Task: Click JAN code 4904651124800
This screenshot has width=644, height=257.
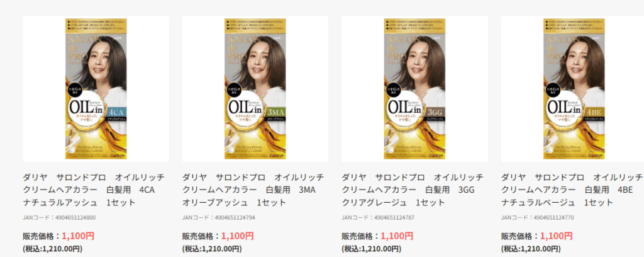Action: click(x=59, y=217)
